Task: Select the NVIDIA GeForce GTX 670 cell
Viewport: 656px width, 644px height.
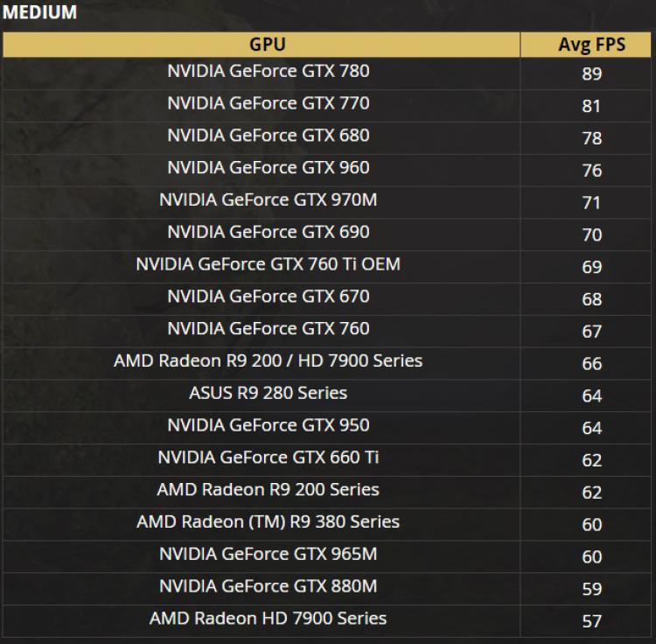Action: click(x=268, y=297)
